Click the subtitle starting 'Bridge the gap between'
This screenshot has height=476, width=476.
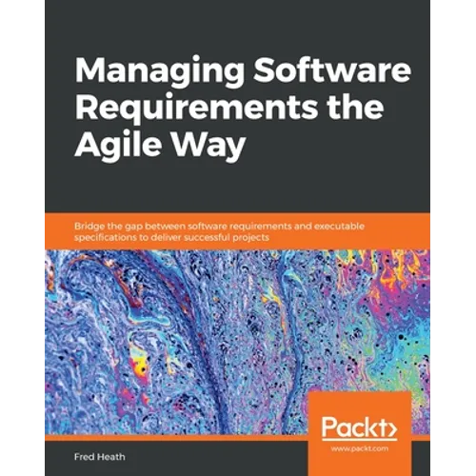click(x=219, y=231)
